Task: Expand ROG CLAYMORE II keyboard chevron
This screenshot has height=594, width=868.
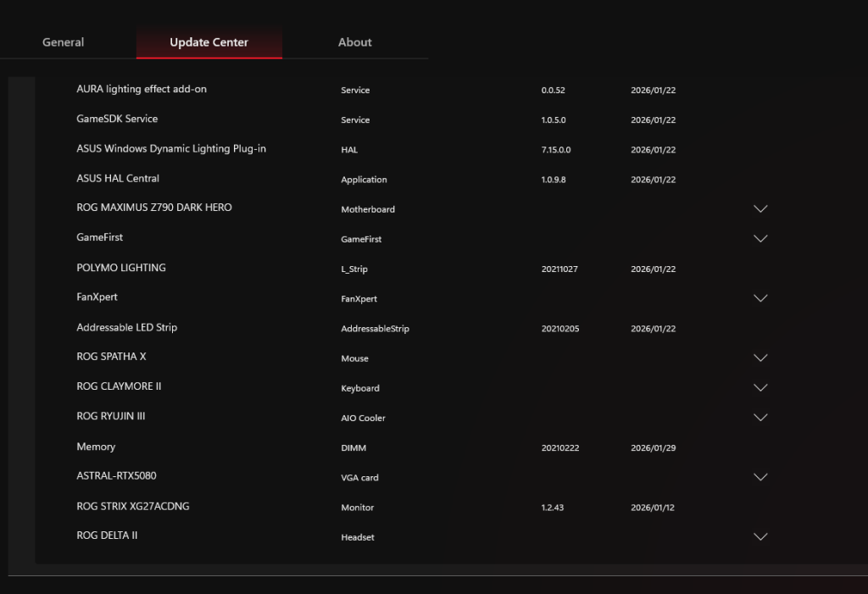Action: (760, 387)
